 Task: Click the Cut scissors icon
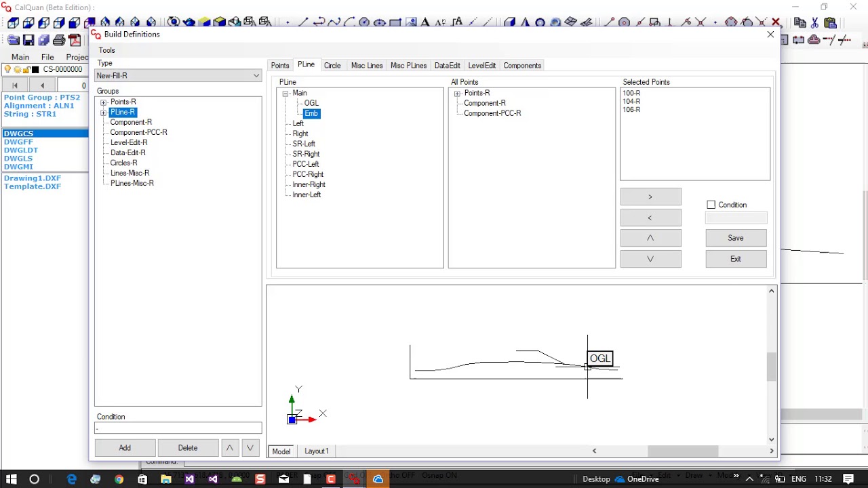(x=814, y=22)
